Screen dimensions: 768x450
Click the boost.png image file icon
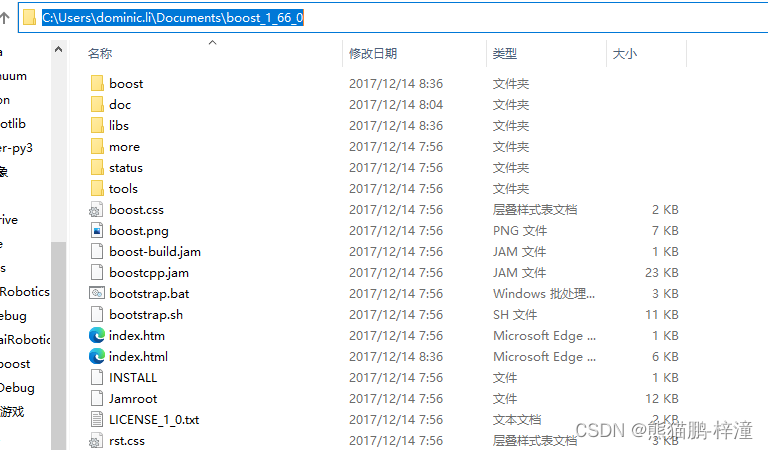(x=97, y=230)
